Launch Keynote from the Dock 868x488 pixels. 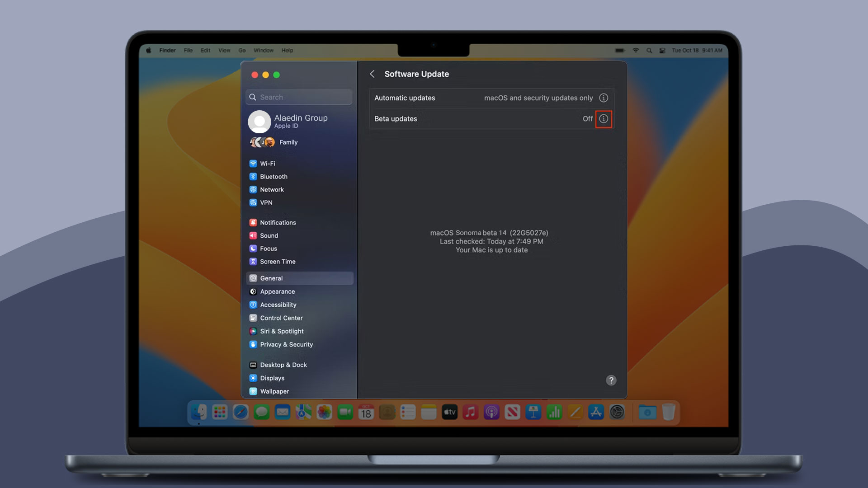(533, 412)
